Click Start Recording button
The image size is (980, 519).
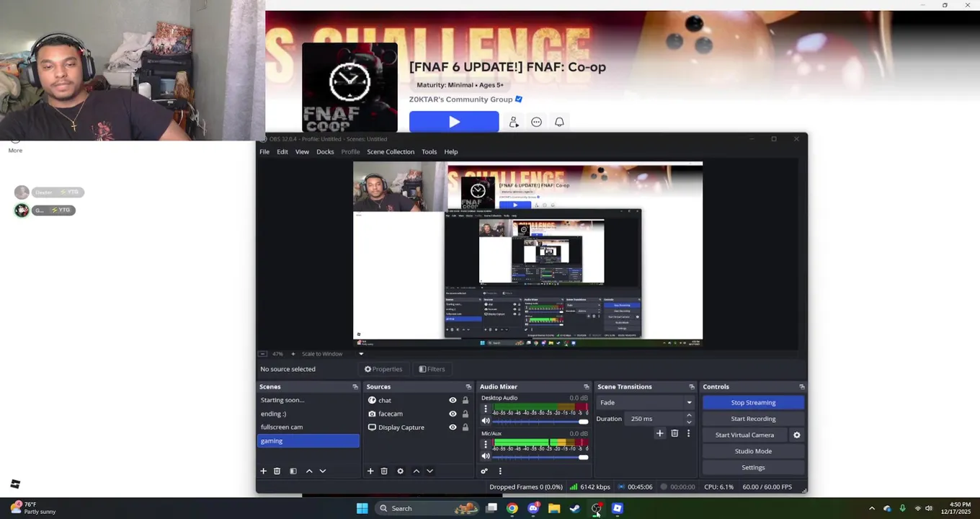(753, 419)
